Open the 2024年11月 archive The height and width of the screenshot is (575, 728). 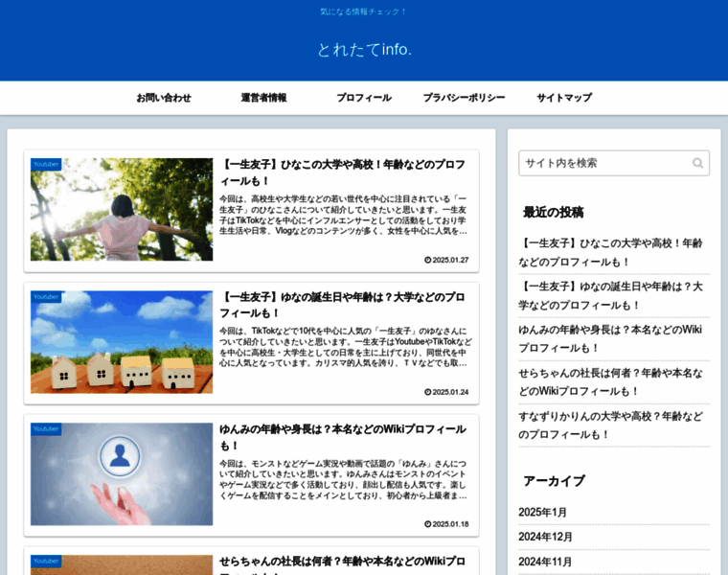click(545, 562)
